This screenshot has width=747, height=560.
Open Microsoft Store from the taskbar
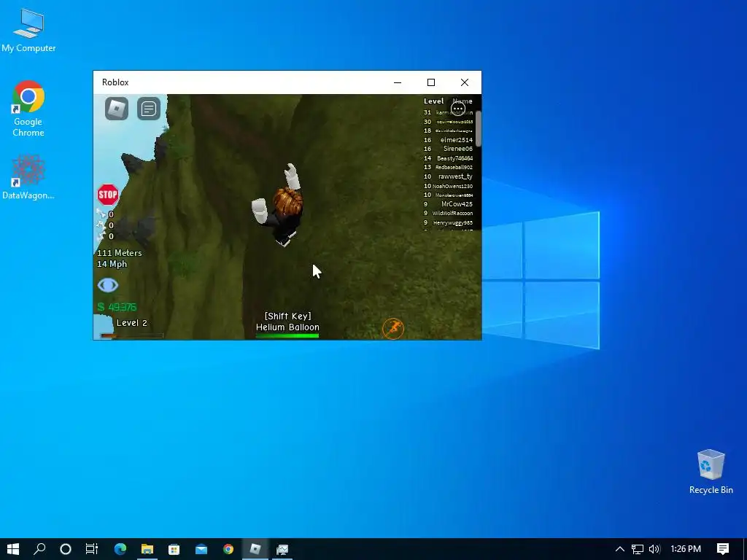[x=174, y=549]
